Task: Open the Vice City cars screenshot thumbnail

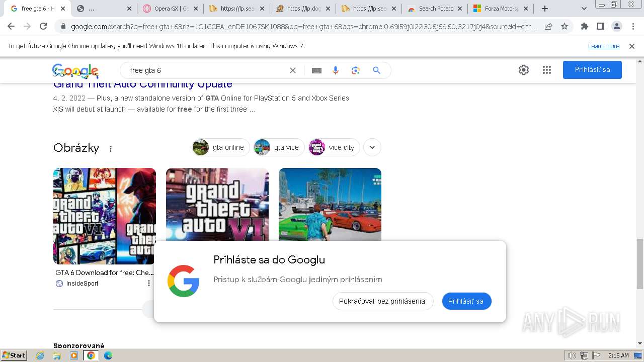Action: (330, 205)
